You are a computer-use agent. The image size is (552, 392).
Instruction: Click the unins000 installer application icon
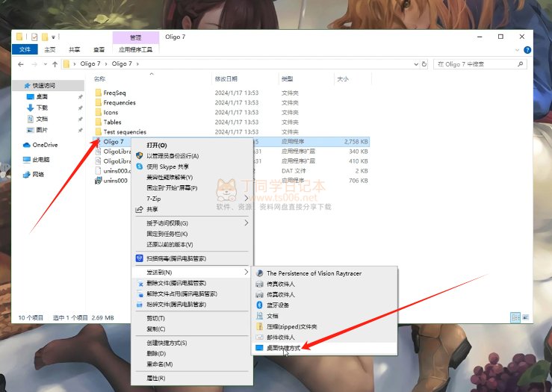(x=98, y=181)
